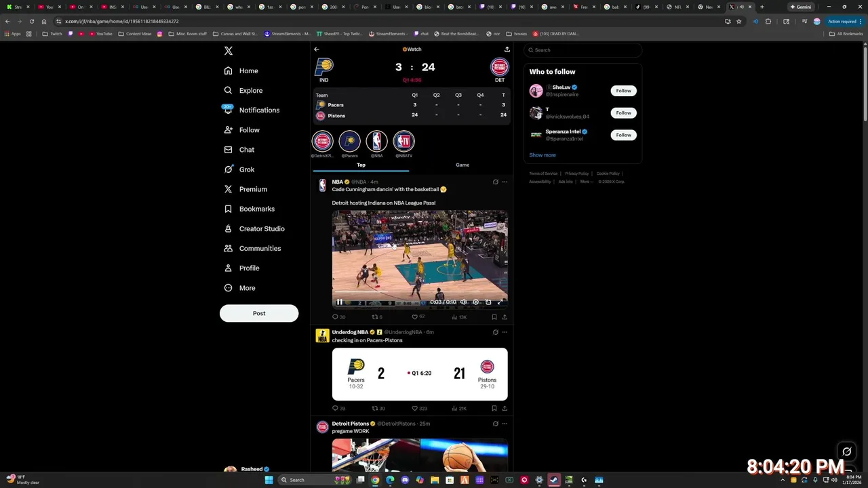Open the @NBA account avatar
The image size is (868, 488).
376,141
